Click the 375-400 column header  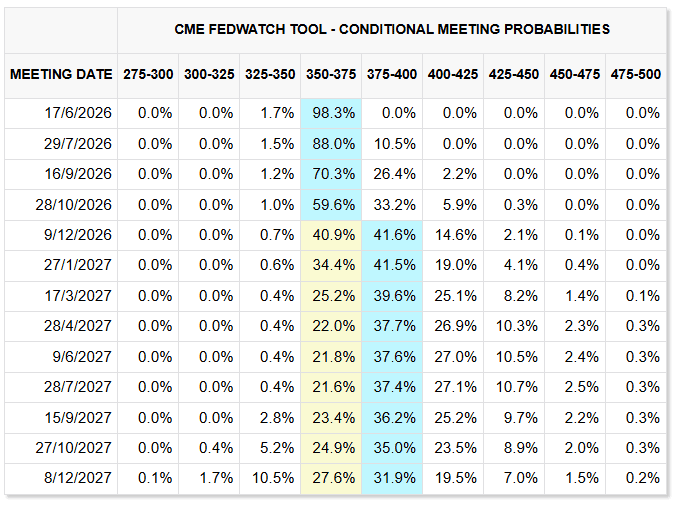392,74
